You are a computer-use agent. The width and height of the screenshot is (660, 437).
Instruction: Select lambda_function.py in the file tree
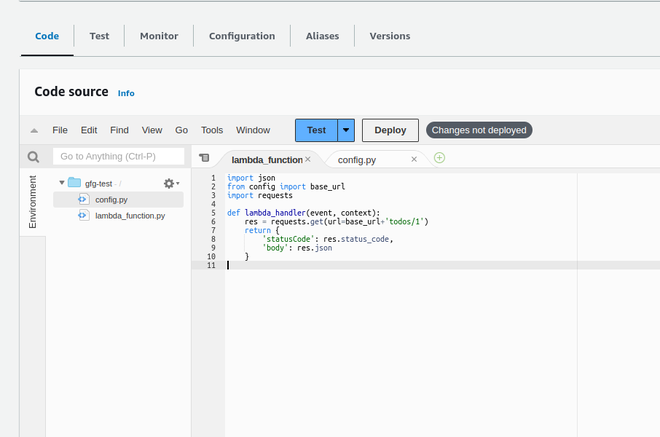click(130, 215)
